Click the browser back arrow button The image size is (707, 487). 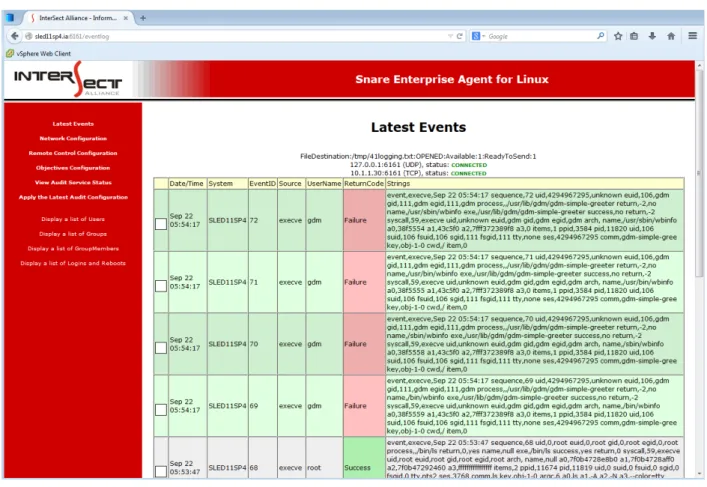14,36
